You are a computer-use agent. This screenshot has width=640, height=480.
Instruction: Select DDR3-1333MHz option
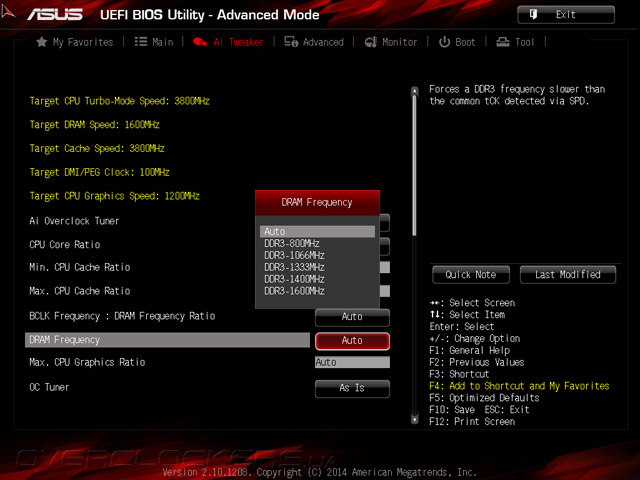coord(317,267)
